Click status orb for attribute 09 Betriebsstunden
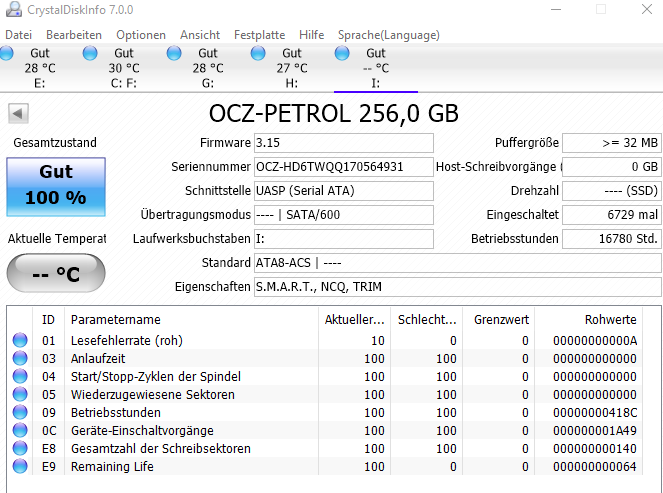This screenshot has height=493, width=663. click(x=20, y=412)
